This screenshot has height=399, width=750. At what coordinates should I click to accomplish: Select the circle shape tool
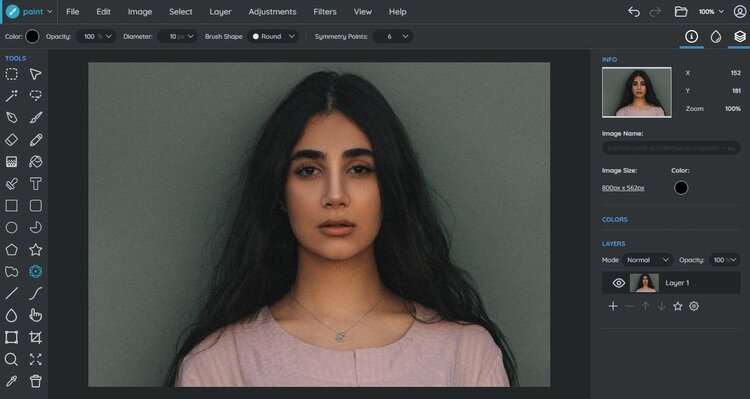[11, 228]
